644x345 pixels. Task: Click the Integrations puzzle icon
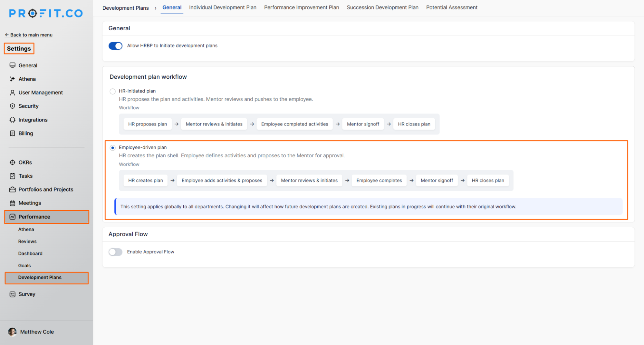(12, 120)
